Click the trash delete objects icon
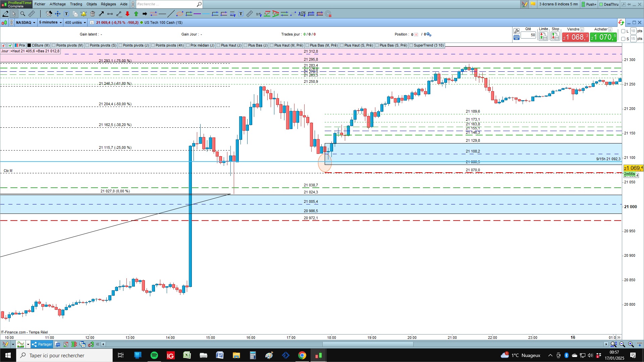The image size is (644, 362). pyautogui.click(x=93, y=14)
